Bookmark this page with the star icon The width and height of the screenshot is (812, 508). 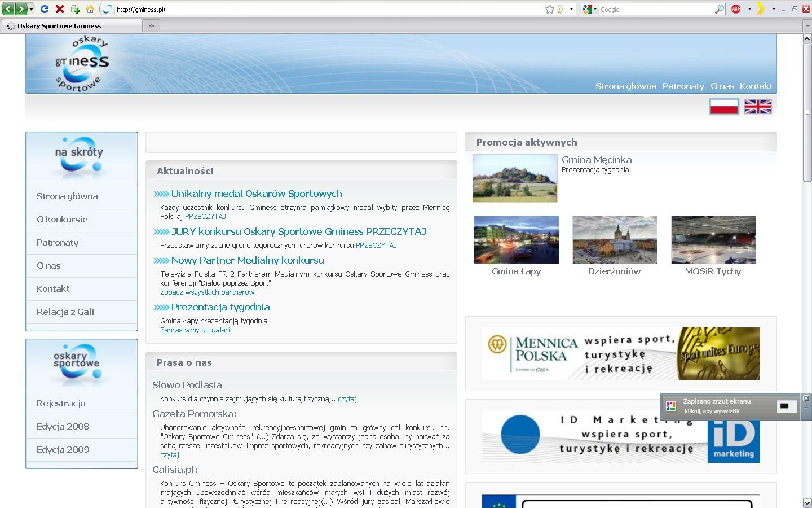point(550,9)
